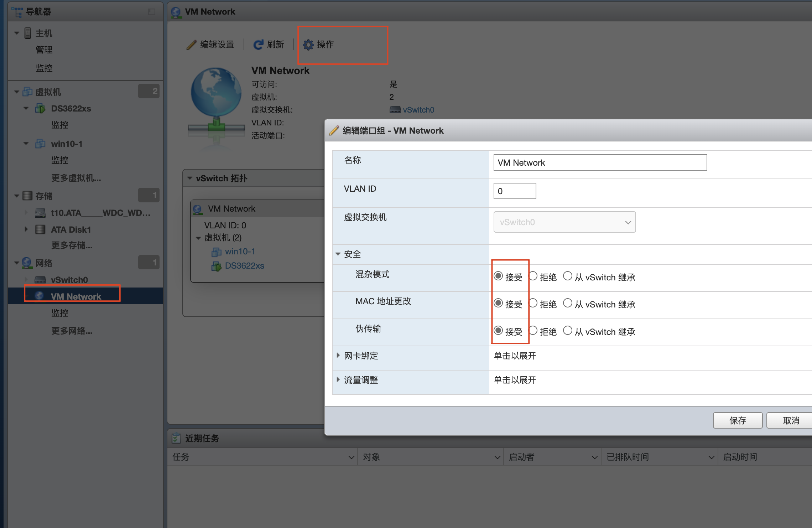Click the vSwitch0 switch icon in the navigator
The image size is (812, 528).
click(x=40, y=280)
